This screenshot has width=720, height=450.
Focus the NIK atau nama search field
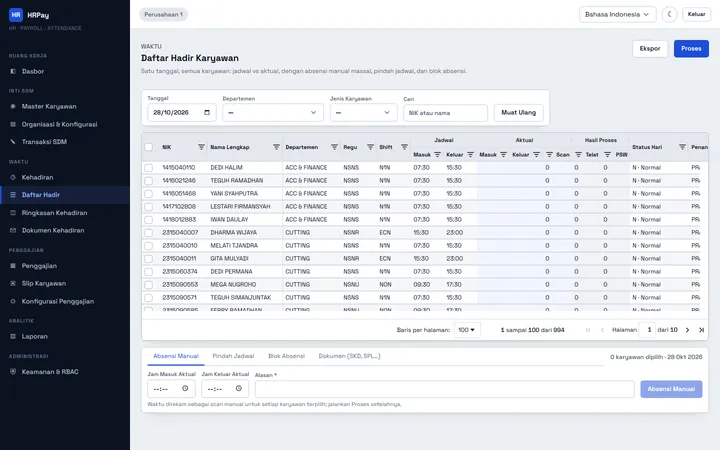pos(445,113)
